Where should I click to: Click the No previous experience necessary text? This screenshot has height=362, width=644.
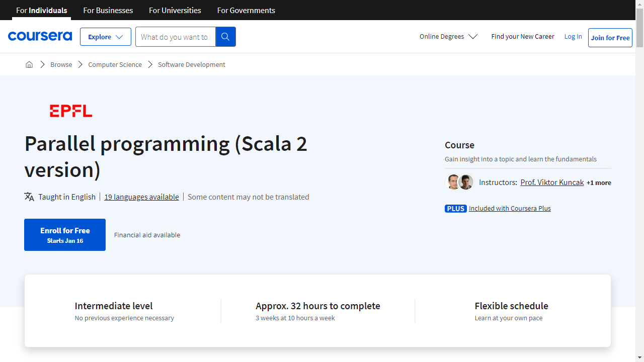click(124, 318)
